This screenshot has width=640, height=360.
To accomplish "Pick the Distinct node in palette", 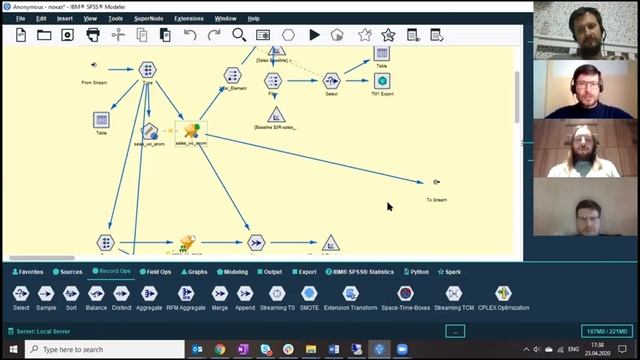I will (122, 298).
